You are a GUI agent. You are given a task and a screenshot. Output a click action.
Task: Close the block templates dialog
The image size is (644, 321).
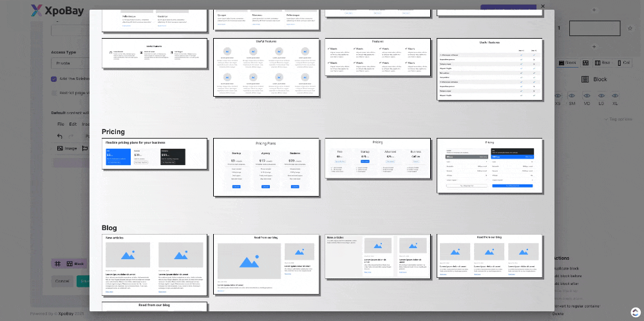(543, 6)
